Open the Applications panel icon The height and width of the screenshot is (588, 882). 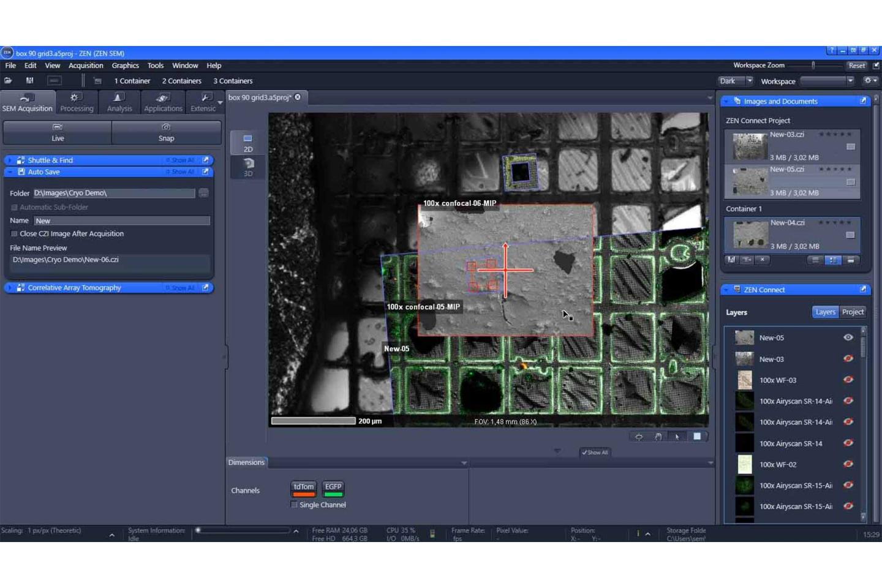pos(162,98)
